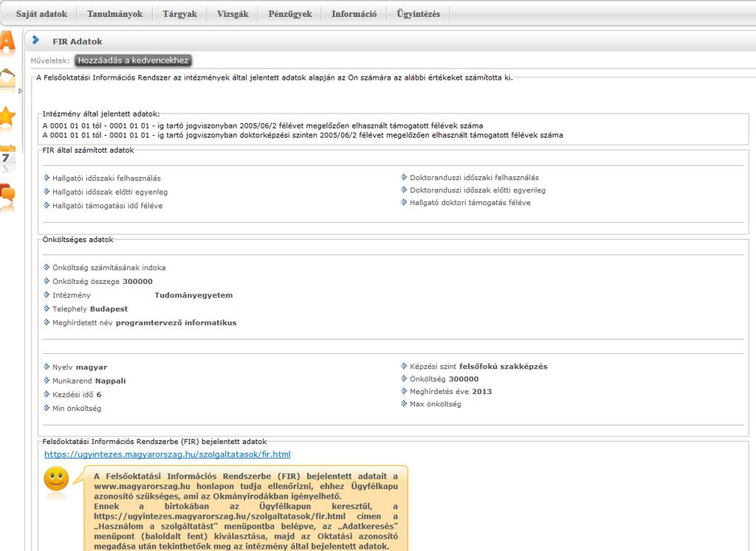Viewport: 756px width, 551px height.
Task: Click the Intézmény által jelentett adatok heading
Action: (x=100, y=114)
